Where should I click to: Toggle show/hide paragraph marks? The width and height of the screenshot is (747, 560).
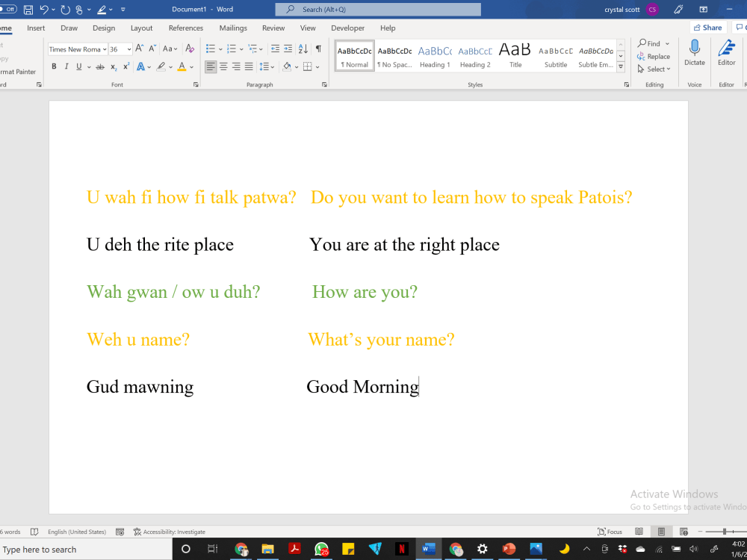coord(317,48)
